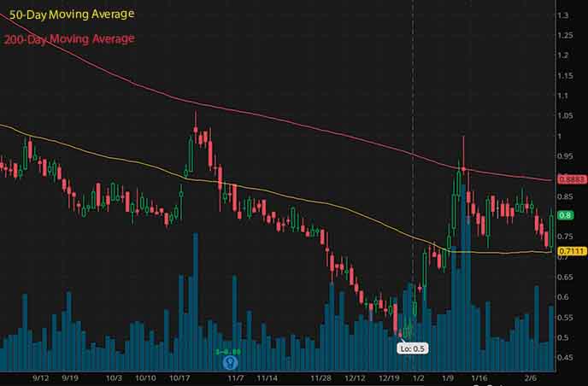
Task: Click the '50-Day Moving Average' legend label
Action: [x=72, y=15]
